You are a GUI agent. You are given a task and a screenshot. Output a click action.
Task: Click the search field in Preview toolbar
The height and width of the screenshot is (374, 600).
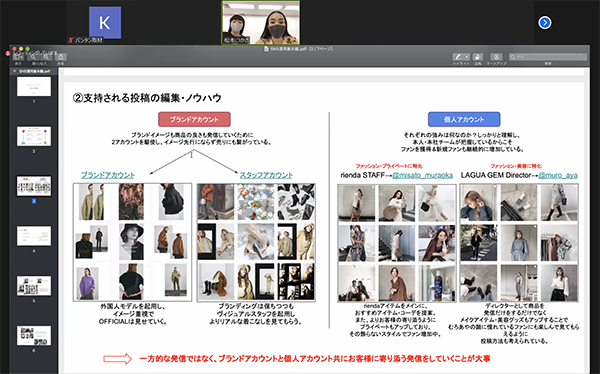tap(548, 57)
